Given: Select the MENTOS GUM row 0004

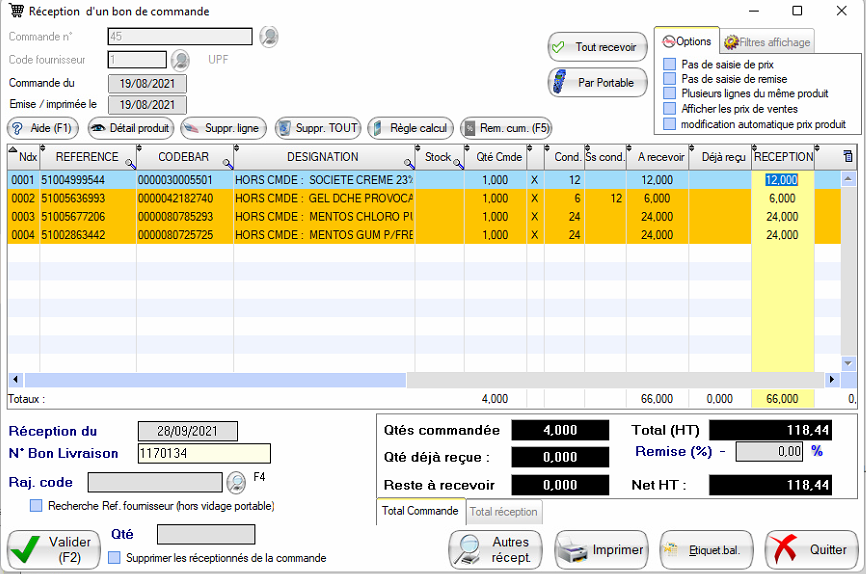Looking at the screenshot, I should click(x=300, y=235).
